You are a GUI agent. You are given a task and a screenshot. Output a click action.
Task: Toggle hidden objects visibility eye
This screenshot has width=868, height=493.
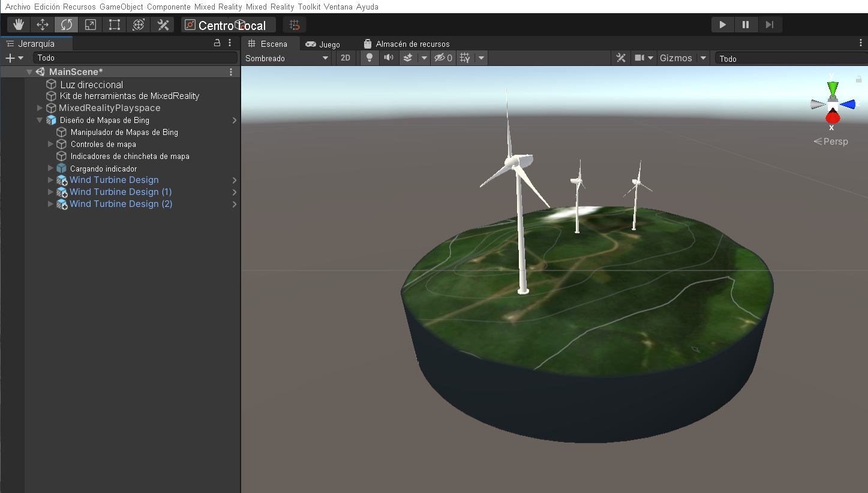click(x=443, y=58)
